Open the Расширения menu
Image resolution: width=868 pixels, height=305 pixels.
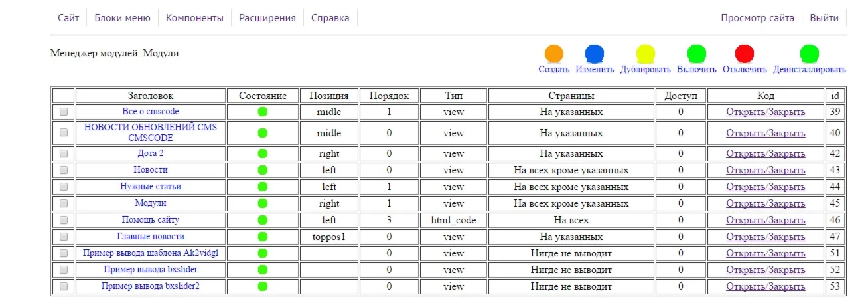(x=267, y=18)
